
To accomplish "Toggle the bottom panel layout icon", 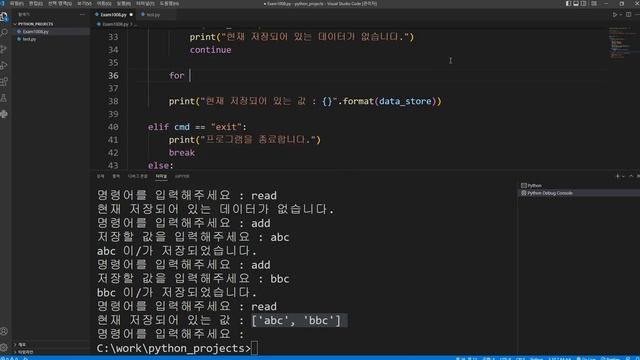I will [x=576, y=3].
